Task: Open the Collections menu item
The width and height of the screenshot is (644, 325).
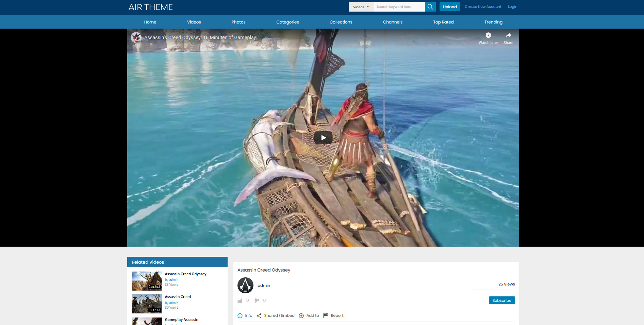Action: pyautogui.click(x=341, y=22)
